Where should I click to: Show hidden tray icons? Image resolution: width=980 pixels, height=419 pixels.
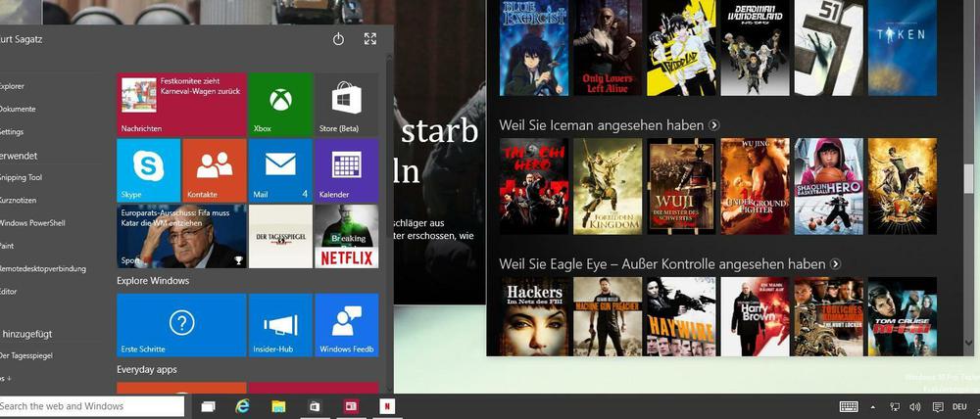pyautogui.click(x=873, y=406)
